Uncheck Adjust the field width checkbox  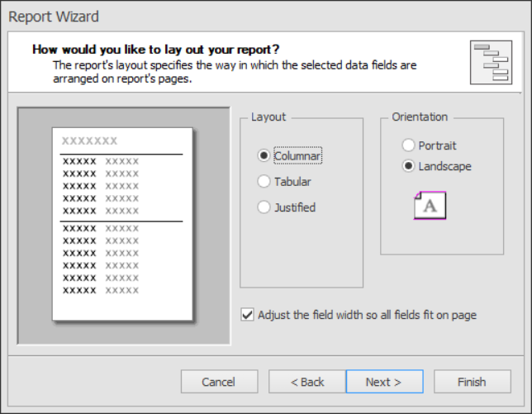[x=247, y=315]
